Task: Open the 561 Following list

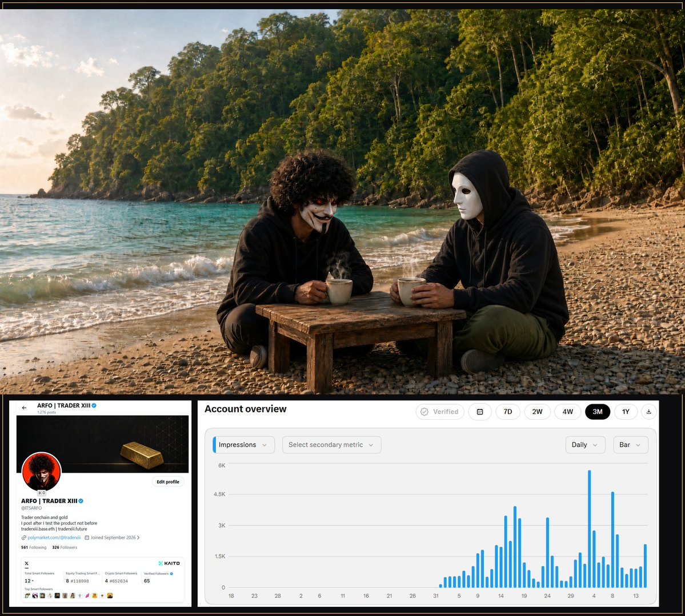Action: point(34,547)
